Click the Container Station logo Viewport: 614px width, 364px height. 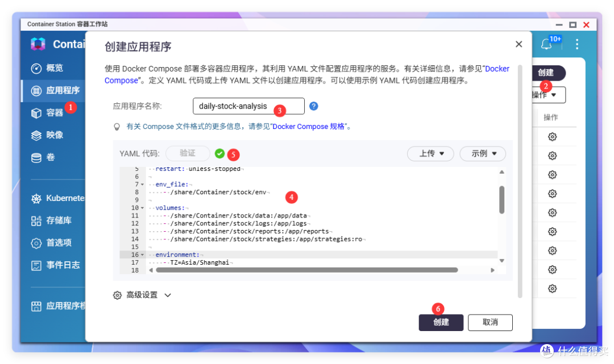[x=38, y=44]
